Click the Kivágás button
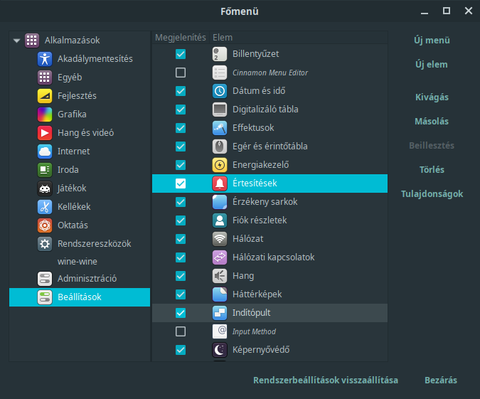This screenshot has height=399, width=480. tap(432, 97)
